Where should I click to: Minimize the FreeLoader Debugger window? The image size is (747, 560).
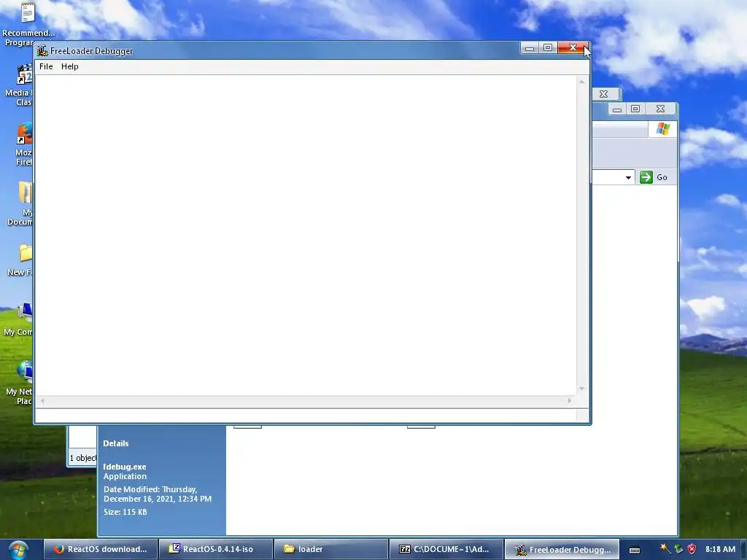tap(530, 47)
